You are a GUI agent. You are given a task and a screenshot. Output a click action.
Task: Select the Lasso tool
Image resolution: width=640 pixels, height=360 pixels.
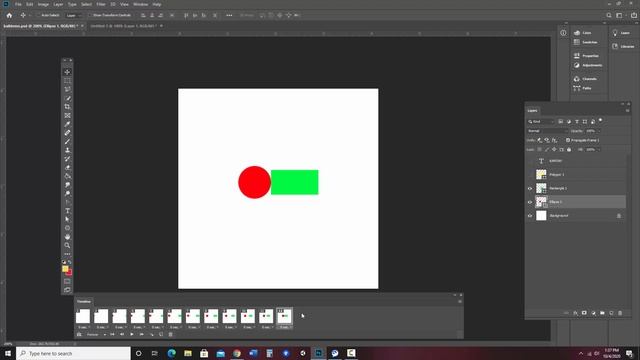[67, 89]
